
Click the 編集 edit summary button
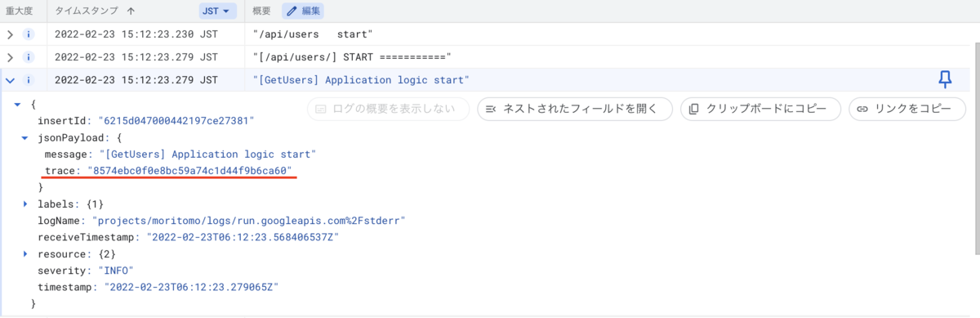pos(303,11)
